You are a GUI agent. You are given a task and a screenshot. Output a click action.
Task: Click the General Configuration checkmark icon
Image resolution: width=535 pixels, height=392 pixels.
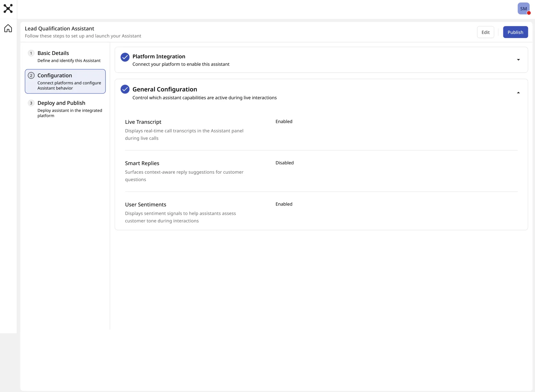pos(125,89)
